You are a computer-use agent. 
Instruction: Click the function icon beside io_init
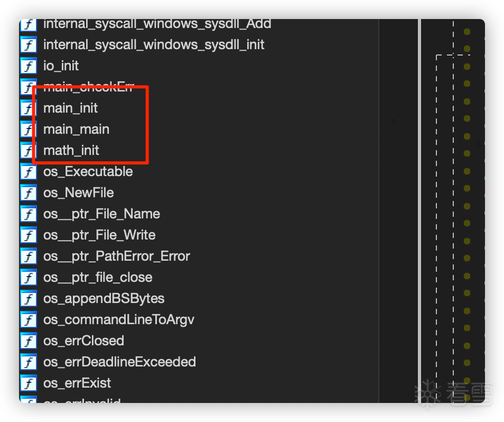pyautogui.click(x=28, y=66)
